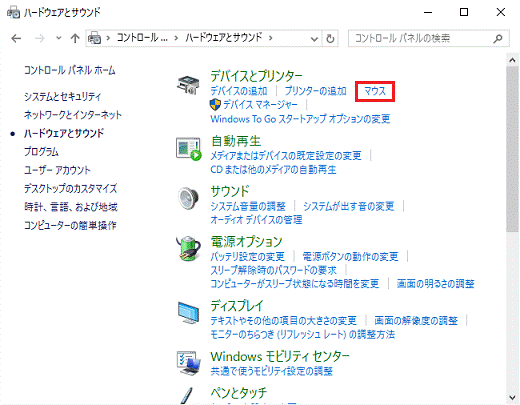The width and height of the screenshot is (520, 405).
Task: Open Windows To Go スタートアップ オプションの変更
Action: pyautogui.click(x=300, y=119)
